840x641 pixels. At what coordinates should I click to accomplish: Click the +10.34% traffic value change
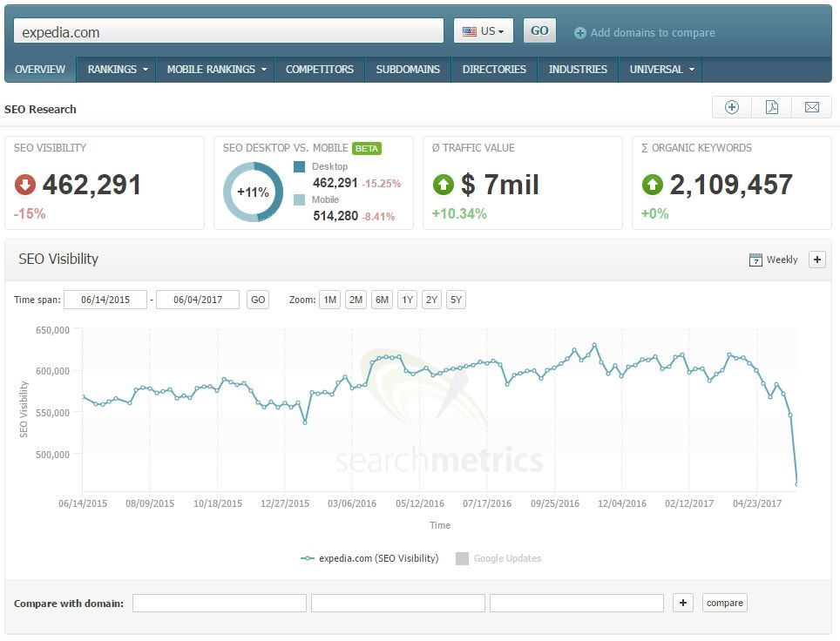coord(459,213)
